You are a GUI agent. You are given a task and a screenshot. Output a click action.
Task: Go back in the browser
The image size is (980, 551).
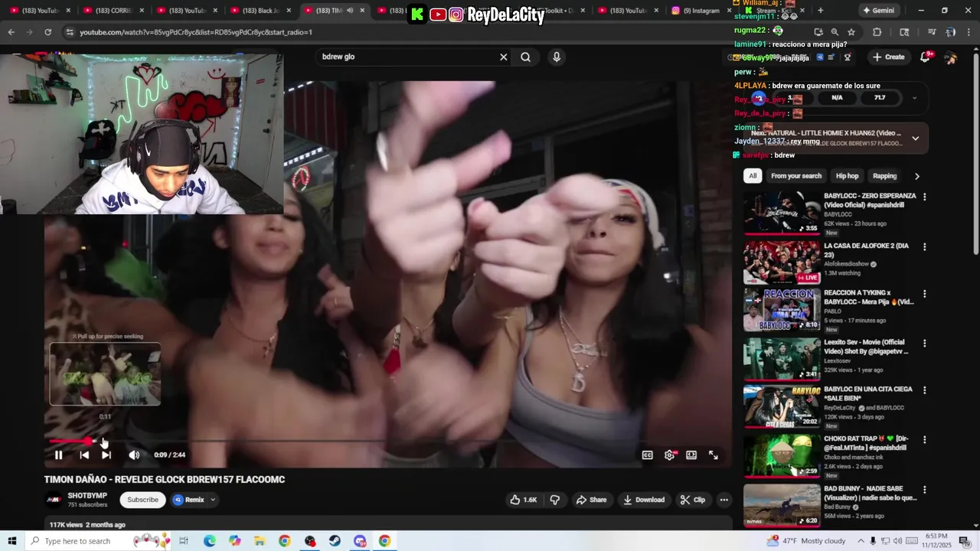pos(11,32)
